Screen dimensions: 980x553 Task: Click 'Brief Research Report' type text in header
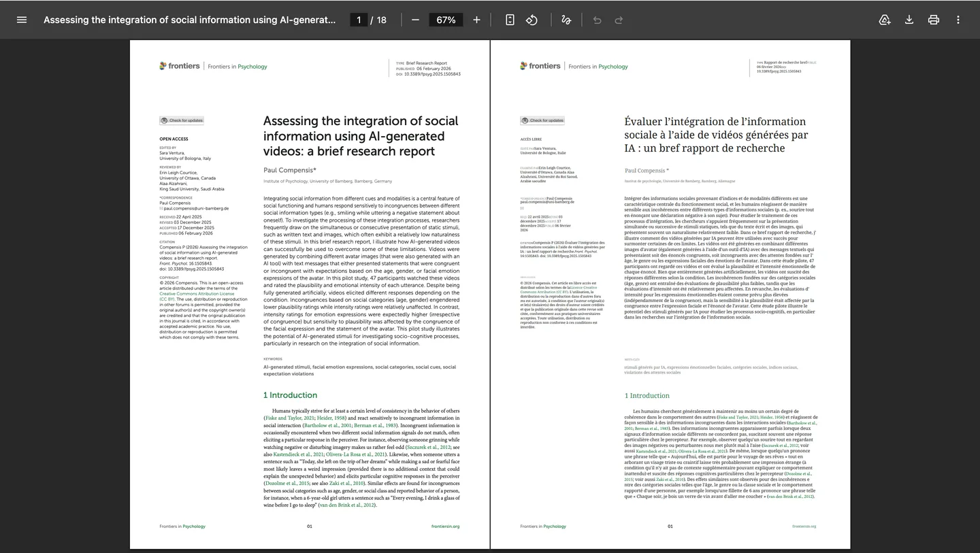point(427,63)
